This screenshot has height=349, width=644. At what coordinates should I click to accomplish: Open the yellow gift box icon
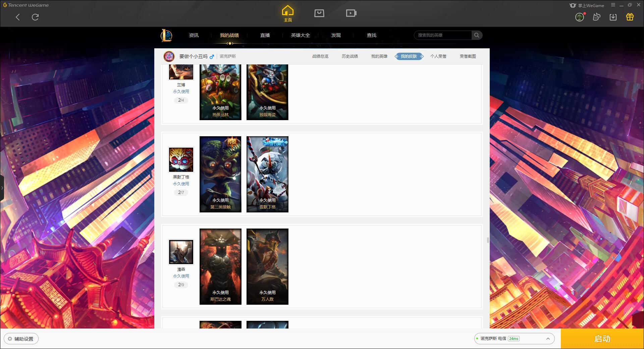tap(630, 17)
